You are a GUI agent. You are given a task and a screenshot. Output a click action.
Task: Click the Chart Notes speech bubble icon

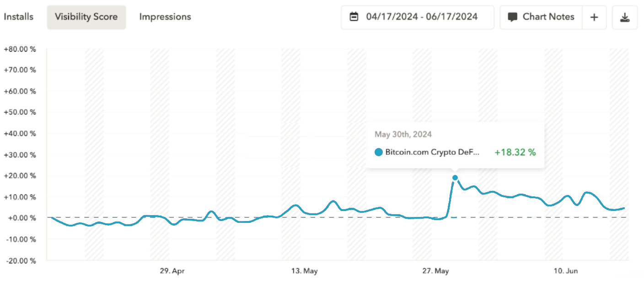pos(513,17)
